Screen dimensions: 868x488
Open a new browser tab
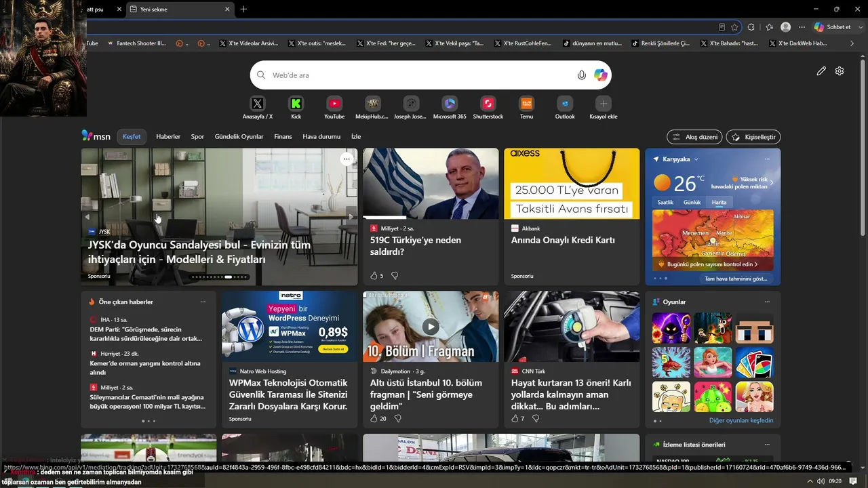[243, 9]
